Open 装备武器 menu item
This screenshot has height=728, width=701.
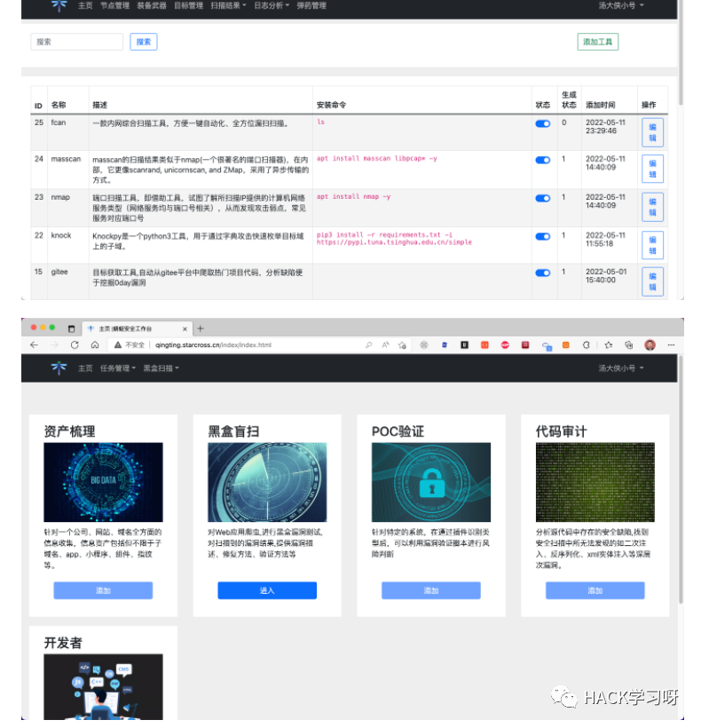[152, 5]
